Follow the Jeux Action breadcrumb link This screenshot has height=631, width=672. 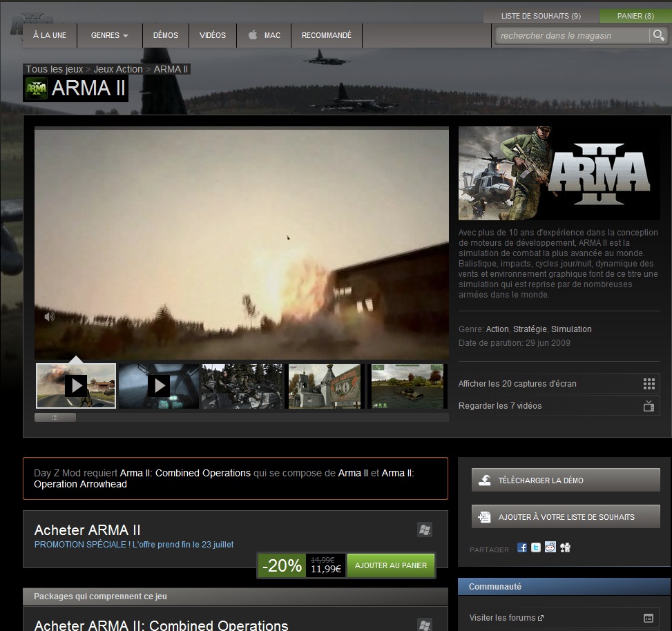[x=118, y=69]
